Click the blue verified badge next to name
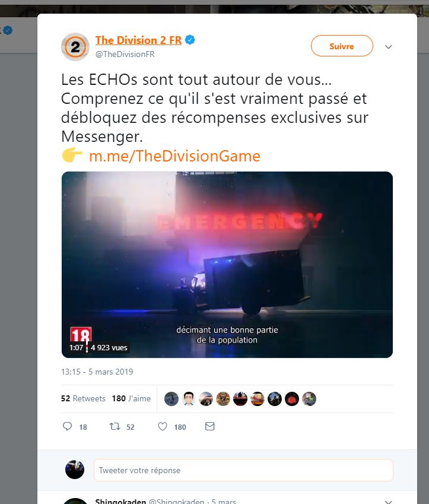This screenshot has height=504, width=429. [190, 40]
